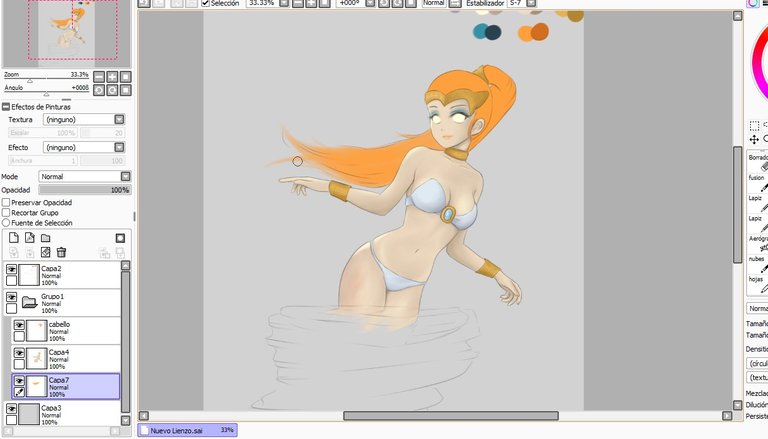768x439 pixels.
Task: Create a new linework layer
Action: pyautogui.click(x=30, y=238)
